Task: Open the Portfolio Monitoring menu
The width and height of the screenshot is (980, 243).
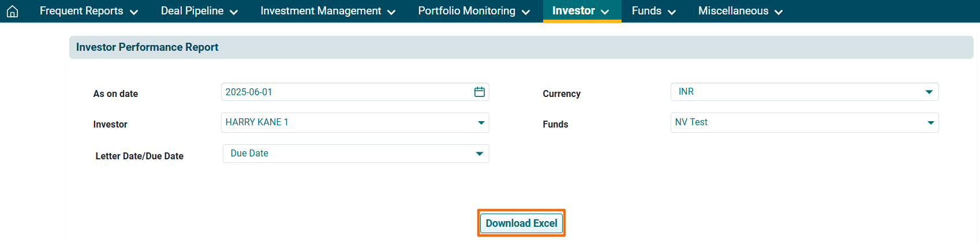Action: click(466, 11)
